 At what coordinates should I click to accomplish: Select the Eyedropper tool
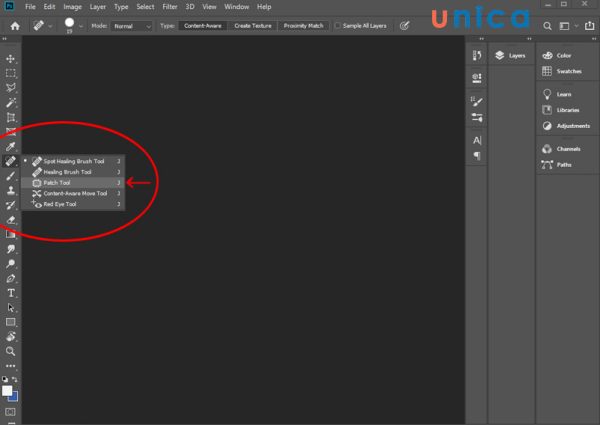(10, 147)
